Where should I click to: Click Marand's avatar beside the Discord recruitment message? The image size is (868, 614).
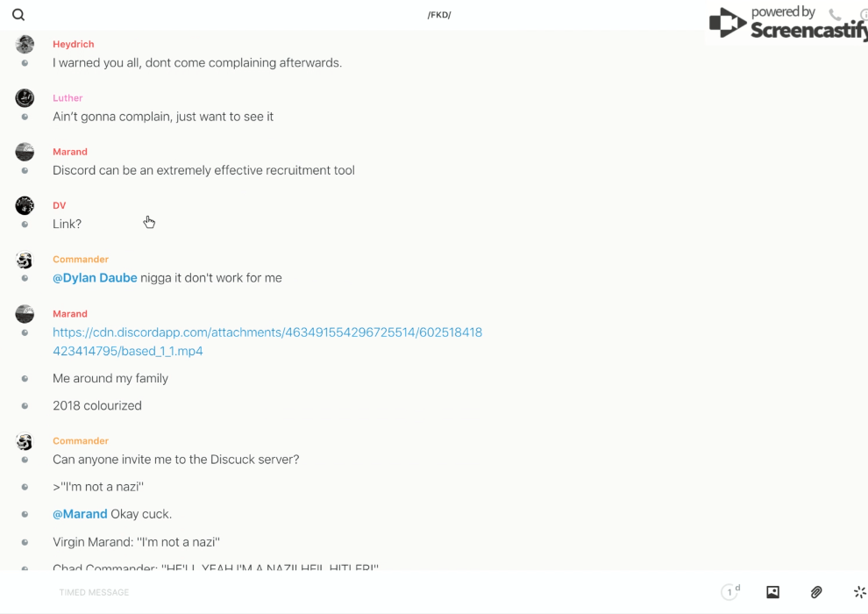tap(25, 152)
